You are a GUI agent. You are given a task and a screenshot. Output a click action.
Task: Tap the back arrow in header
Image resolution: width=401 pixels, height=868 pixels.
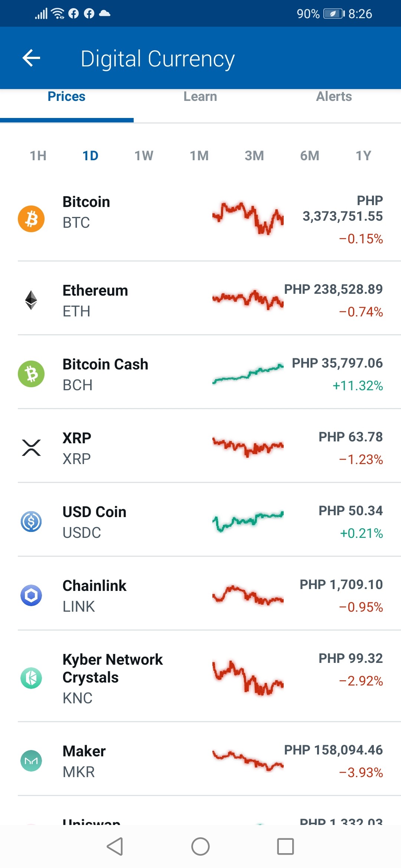(x=31, y=58)
